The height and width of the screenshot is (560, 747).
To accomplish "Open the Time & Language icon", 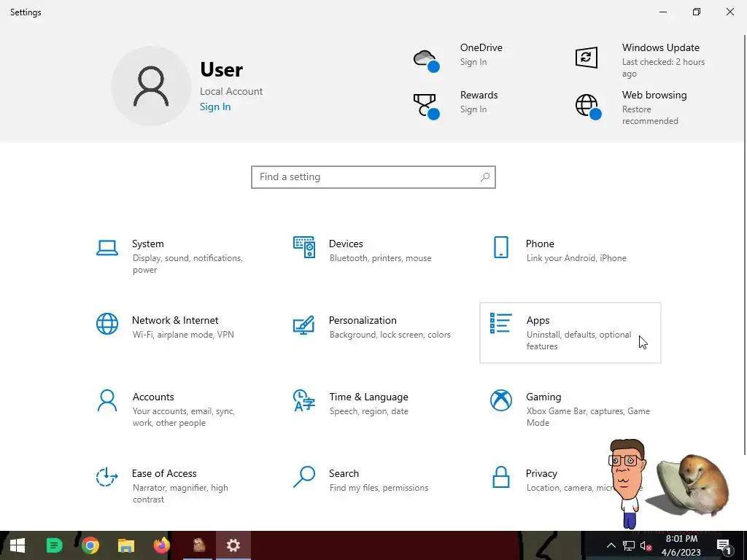I will pos(304,400).
